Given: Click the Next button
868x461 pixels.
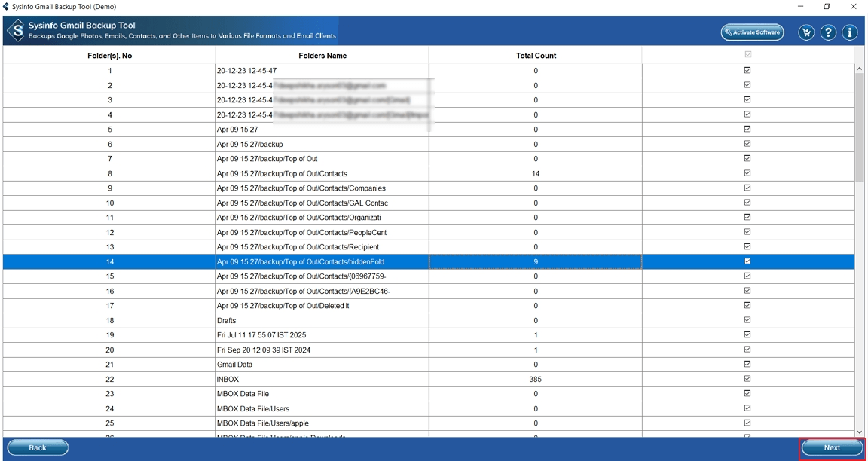Looking at the screenshot, I should click(832, 447).
